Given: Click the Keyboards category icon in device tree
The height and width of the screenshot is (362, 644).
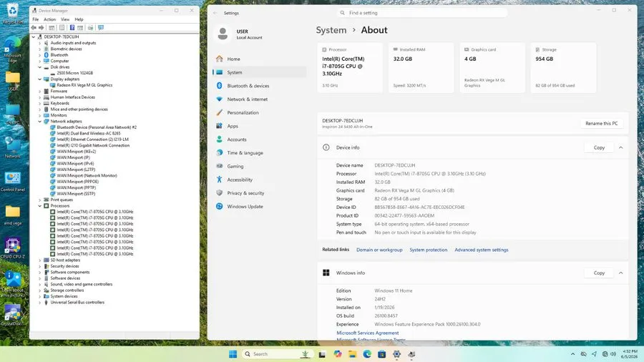Looking at the screenshot, I should click(x=47, y=103).
